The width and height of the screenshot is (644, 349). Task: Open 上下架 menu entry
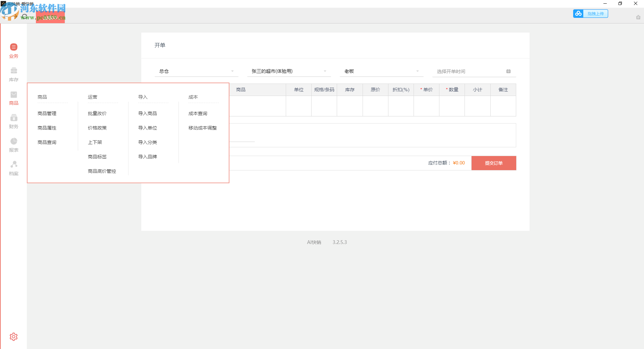pyautogui.click(x=95, y=142)
